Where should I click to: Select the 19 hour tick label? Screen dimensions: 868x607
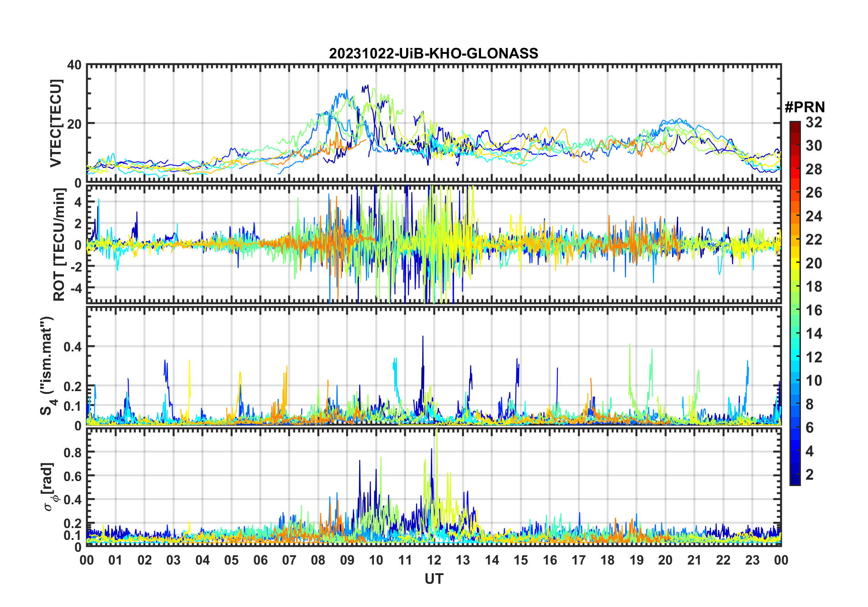pyautogui.click(x=637, y=560)
